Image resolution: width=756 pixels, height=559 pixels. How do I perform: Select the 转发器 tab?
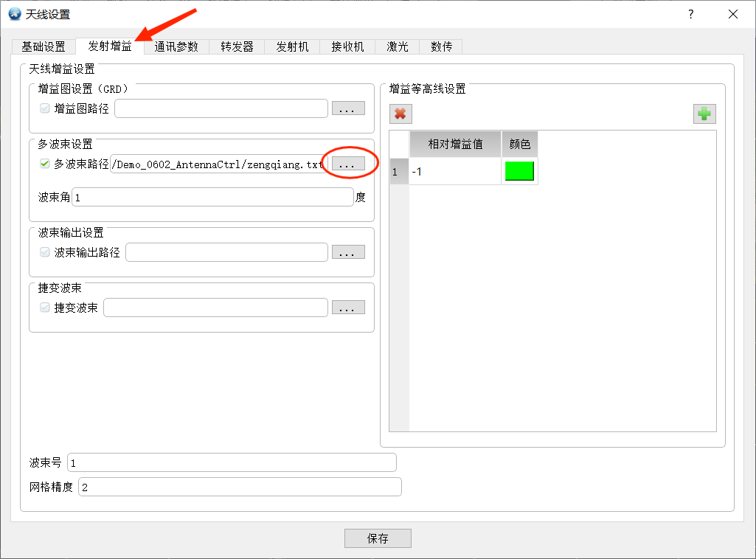coord(237,46)
